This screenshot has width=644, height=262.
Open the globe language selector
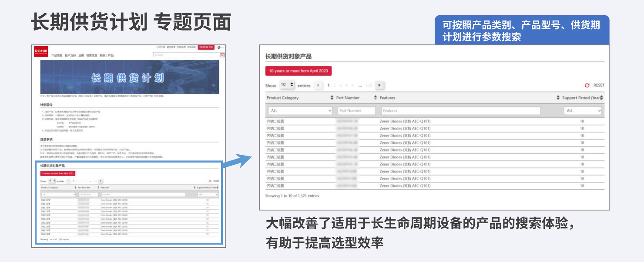point(219,47)
